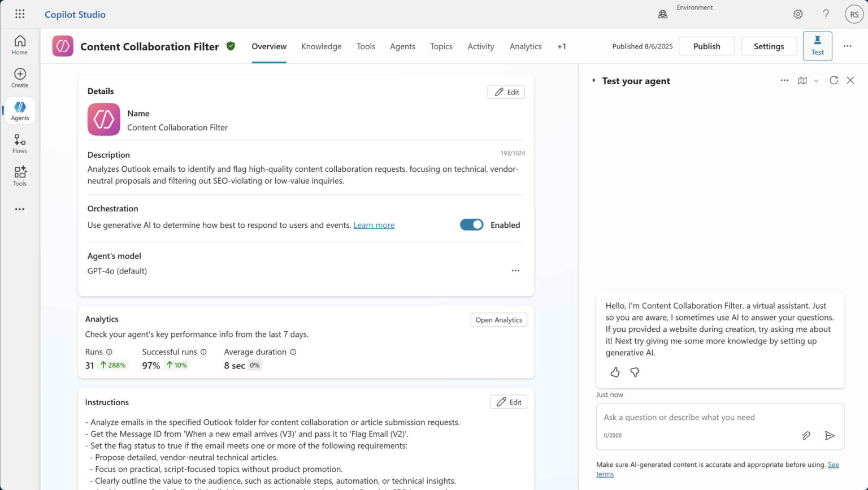Open the environment picker icon
Screen dimensions: 868x490
click(x=662, y=14)
